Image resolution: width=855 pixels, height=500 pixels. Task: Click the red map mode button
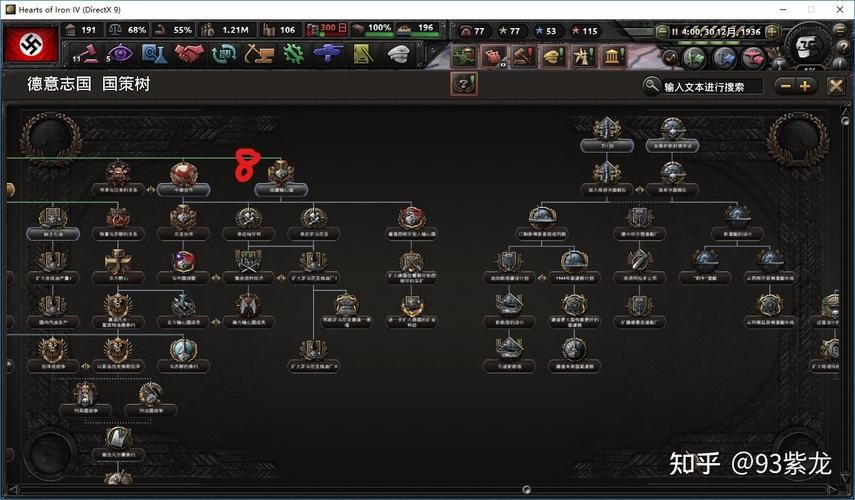[753, 57]
